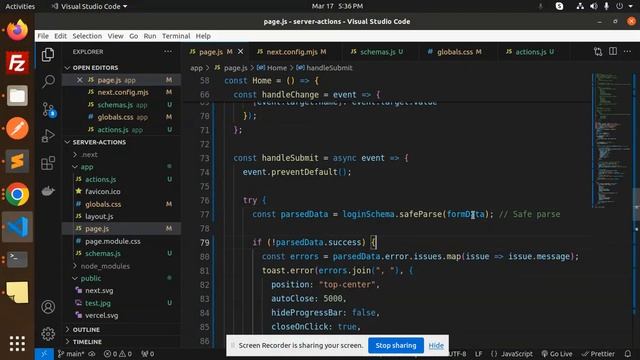
Task: Click the Explorer more actions ellipsis
Action: tap(168, 52)
